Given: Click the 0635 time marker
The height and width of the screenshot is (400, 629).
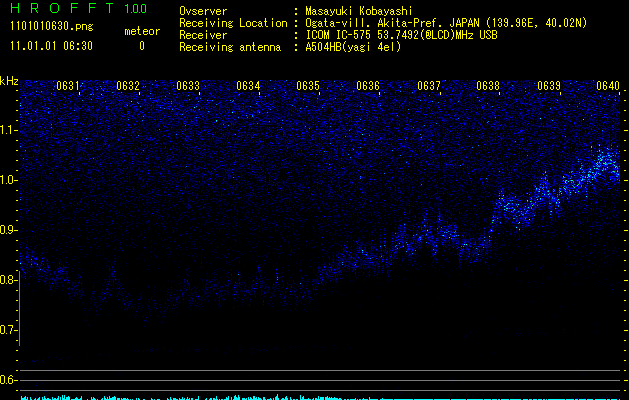Looking at the screenshot, I should 308,86.
